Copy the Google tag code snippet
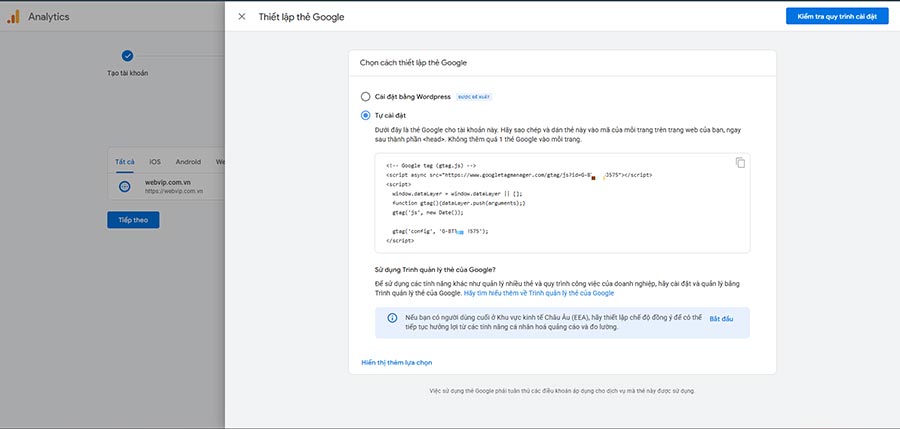The height and width of the screenshot is (429, 900). point(740,163)
